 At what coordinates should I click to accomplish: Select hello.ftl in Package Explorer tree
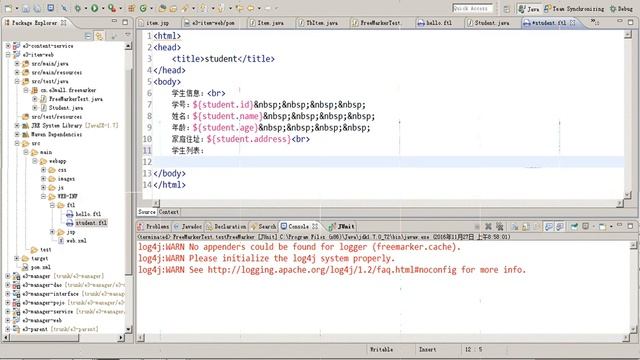coord(88,214)
